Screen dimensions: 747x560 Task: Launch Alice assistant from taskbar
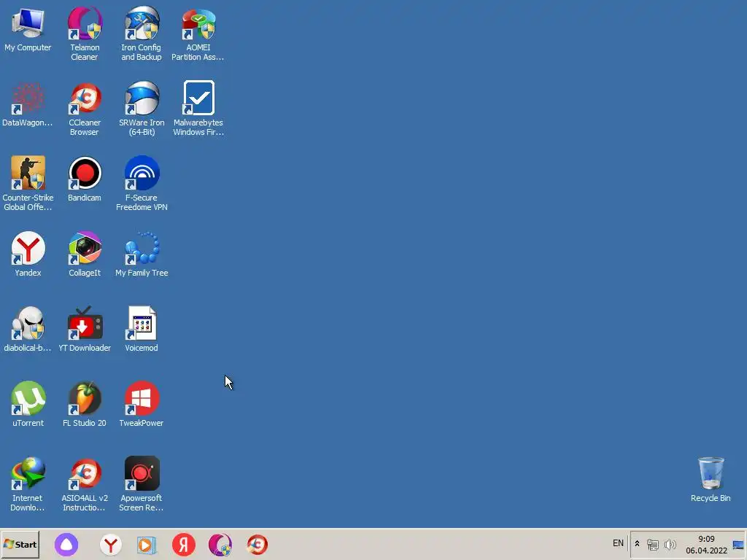(66, 544)
